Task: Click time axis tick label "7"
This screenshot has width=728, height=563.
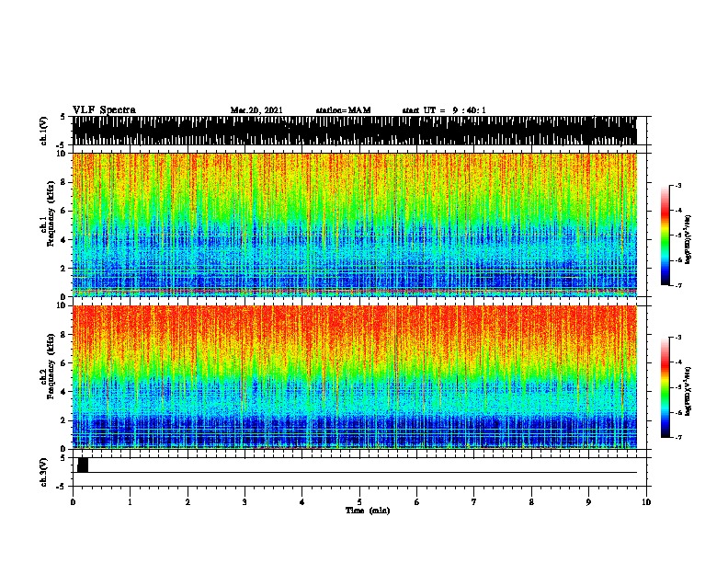Action: tap(474, 502)
